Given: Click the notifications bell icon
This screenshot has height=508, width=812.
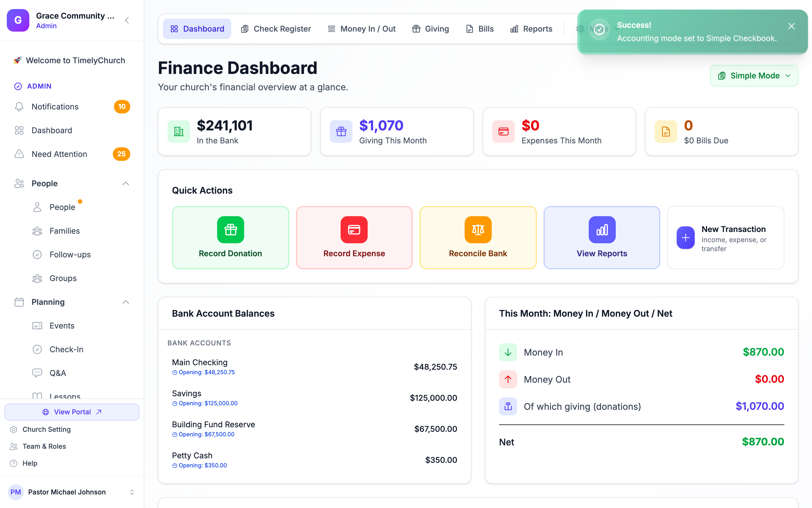Looking at the screenshot, I should (x=19, y=107).
